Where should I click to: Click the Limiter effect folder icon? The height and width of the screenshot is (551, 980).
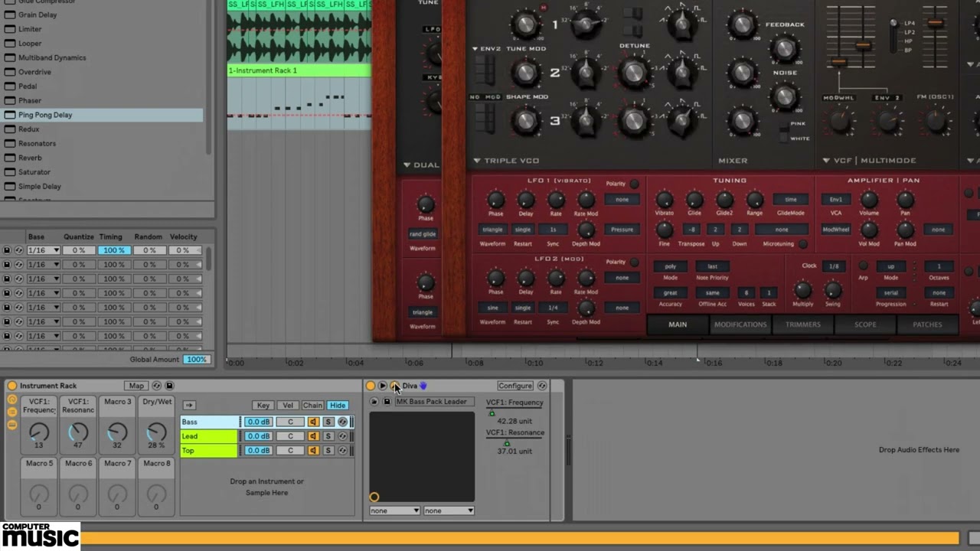point(10,28)
